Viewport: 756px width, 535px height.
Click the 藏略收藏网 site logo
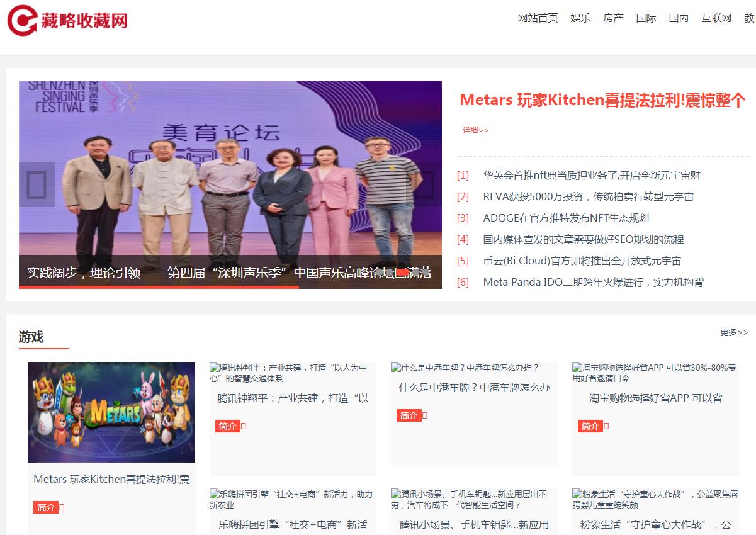tap(67, 20)
